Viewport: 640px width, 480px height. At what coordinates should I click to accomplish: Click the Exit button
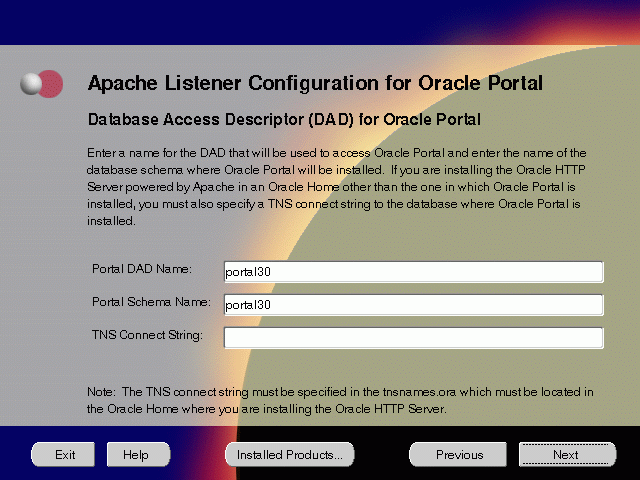63,454
